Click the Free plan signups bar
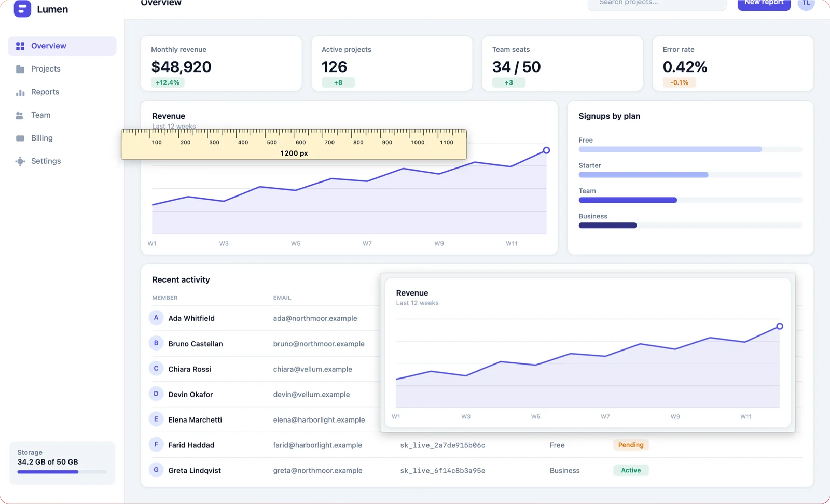 coord(690,149)
